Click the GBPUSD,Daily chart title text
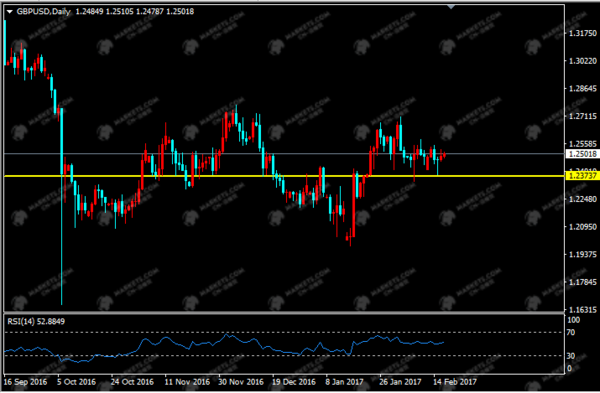The image size is (600, 393). click(43, 11)
